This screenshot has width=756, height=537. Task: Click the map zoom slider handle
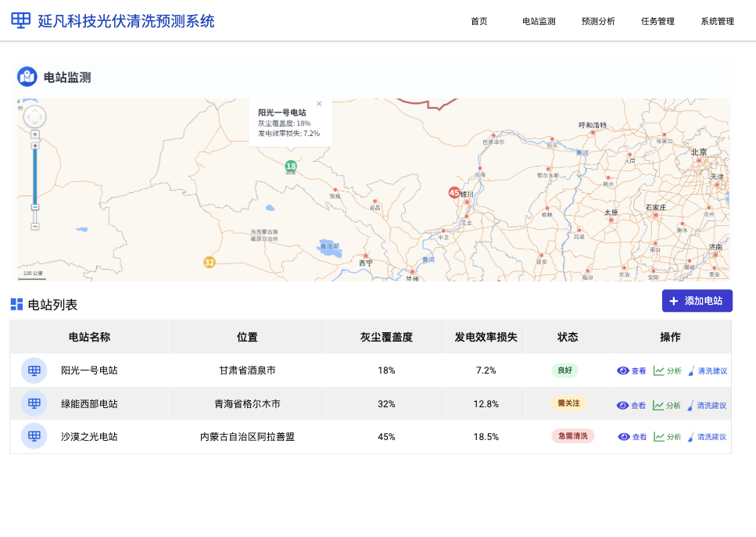point(35,207)
